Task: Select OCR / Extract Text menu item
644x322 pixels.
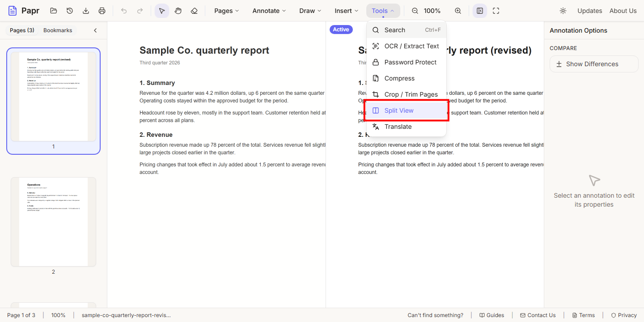Action: tap(407, 46)
